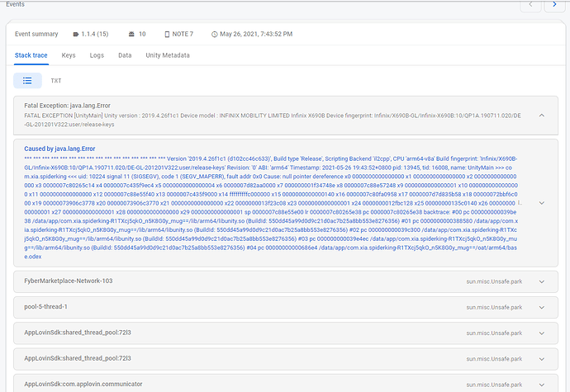This screenshot has height=392, width=570.
Task: Switch stack trace to TXT view
Action: pos(56,81)
